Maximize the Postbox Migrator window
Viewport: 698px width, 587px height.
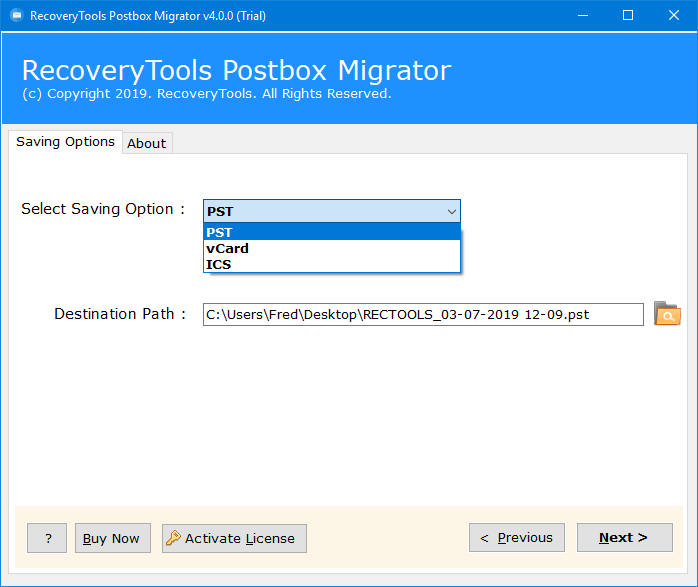tap(628, 16)
